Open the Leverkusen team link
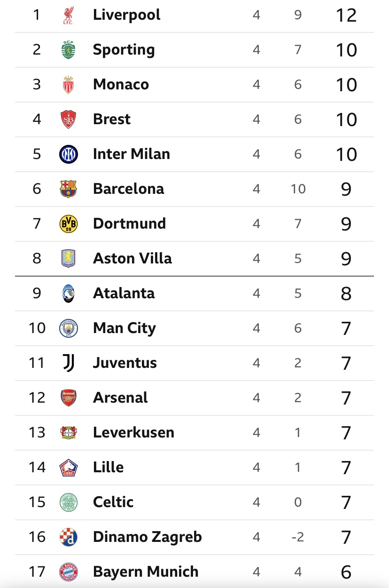This screenshot has height=588, width=389. (x=133, y=432)
